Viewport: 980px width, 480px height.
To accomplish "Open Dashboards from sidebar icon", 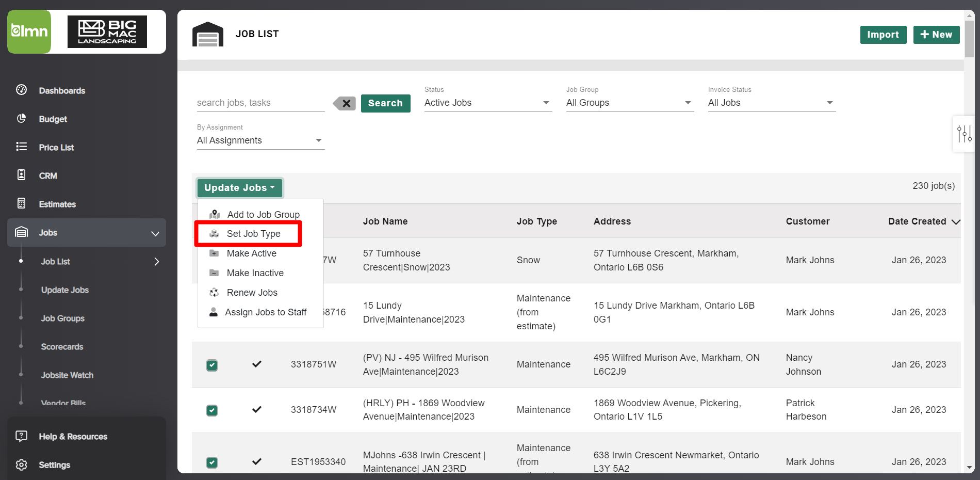I will pyautogui.click(x=21, y=90).
